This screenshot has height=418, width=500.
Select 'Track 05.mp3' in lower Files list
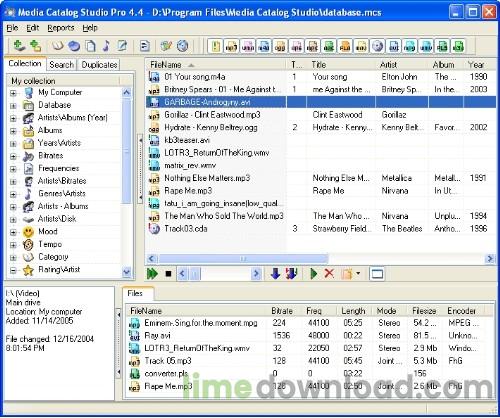(x=168, y=361)
